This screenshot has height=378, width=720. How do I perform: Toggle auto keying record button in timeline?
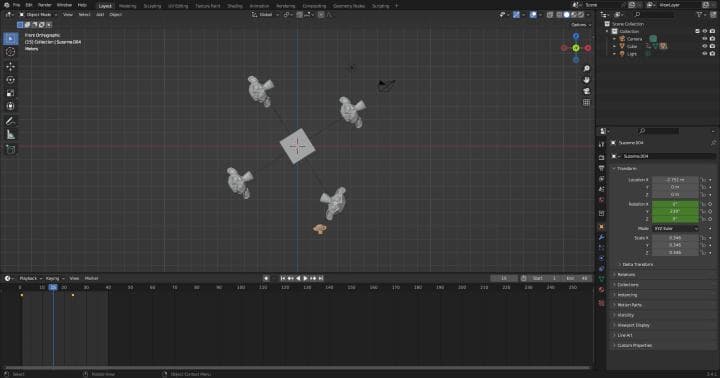266,278
